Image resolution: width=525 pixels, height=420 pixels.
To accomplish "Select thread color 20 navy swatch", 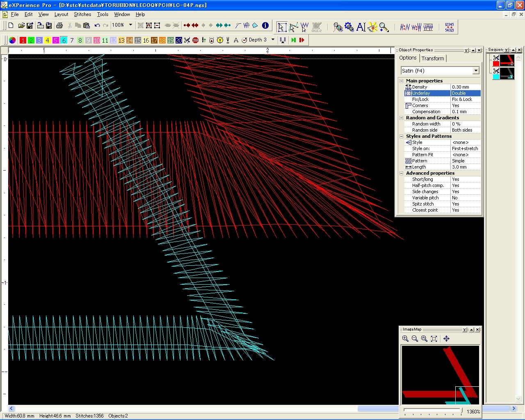I will tap(179, 40).
